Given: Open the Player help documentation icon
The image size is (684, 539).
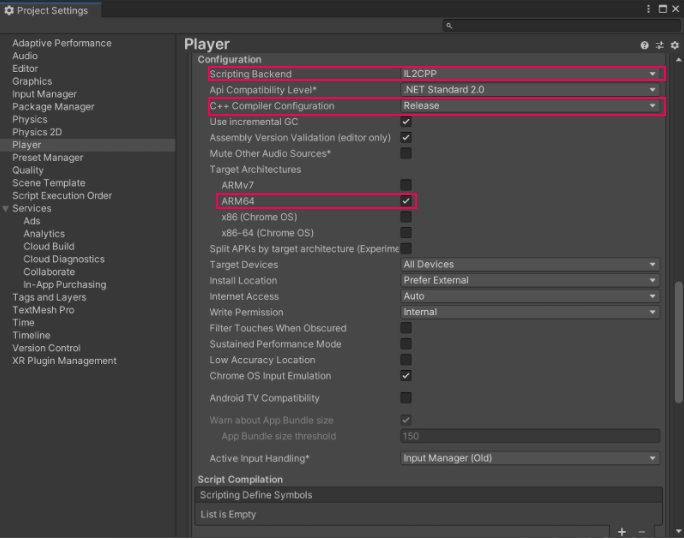Looking at the screenshot, I should click(x=645, y=45).
